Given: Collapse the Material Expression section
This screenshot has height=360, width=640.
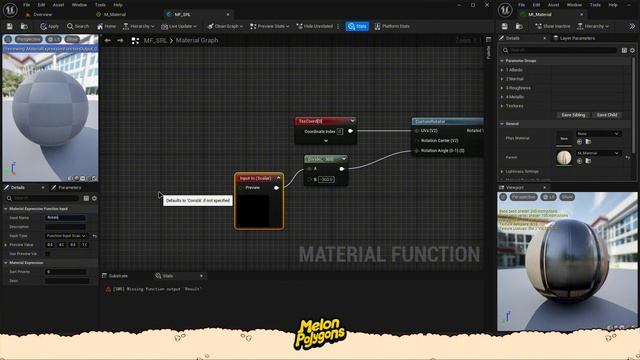Looking at the screenshot, I should click(6, 263).
